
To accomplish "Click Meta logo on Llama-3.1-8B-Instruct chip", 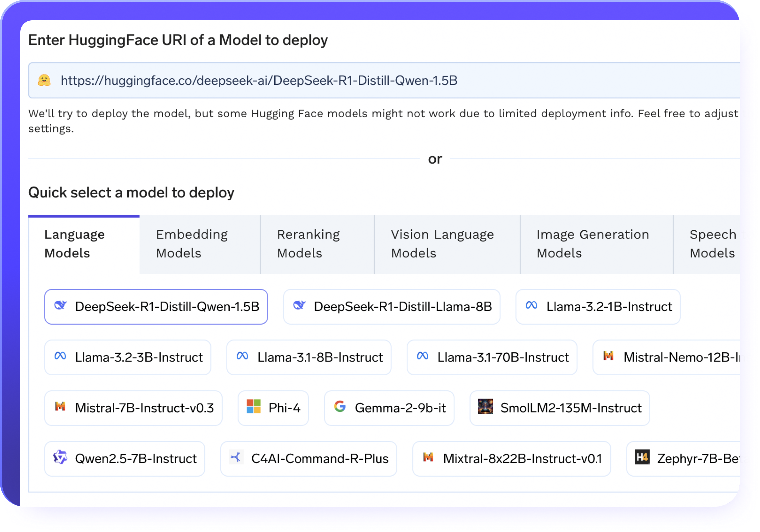I will [243, 356].
